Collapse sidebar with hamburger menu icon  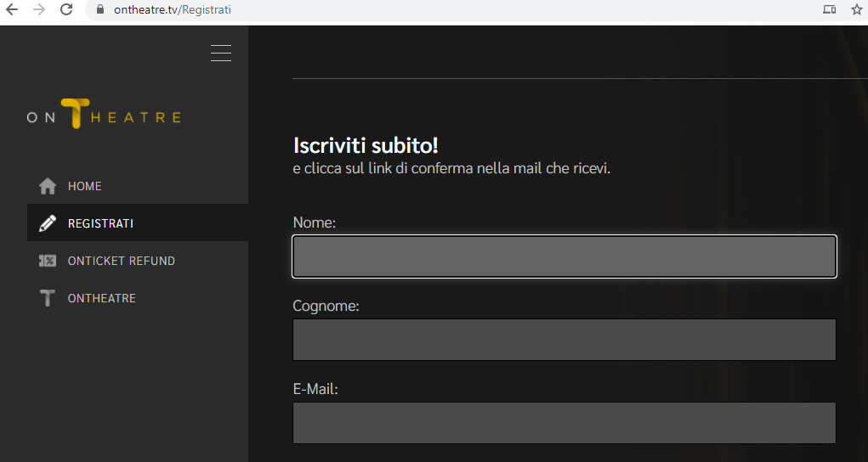221,54
